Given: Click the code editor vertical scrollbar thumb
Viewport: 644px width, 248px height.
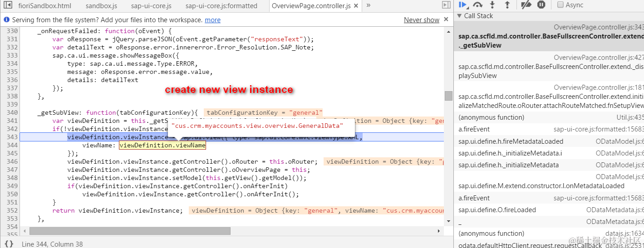Looking at the screenshot, I should coord(448,96).
